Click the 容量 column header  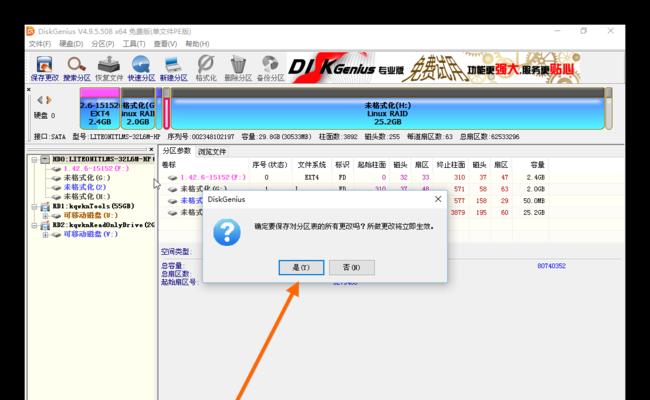[x=537, y=165]
